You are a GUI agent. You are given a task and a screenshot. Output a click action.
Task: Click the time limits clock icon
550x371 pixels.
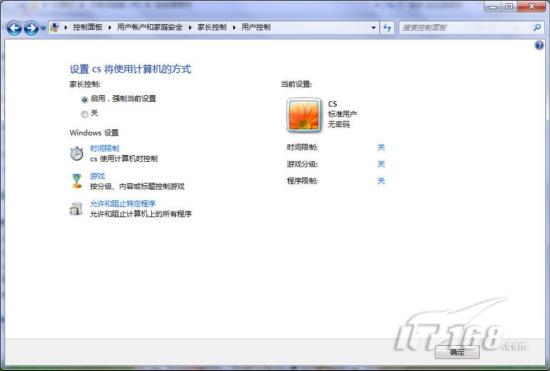[x=76, y=153]
